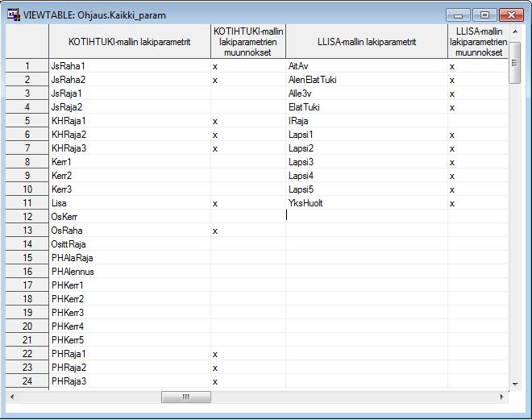Click cell KHRaja3

[x=130, y=148]
